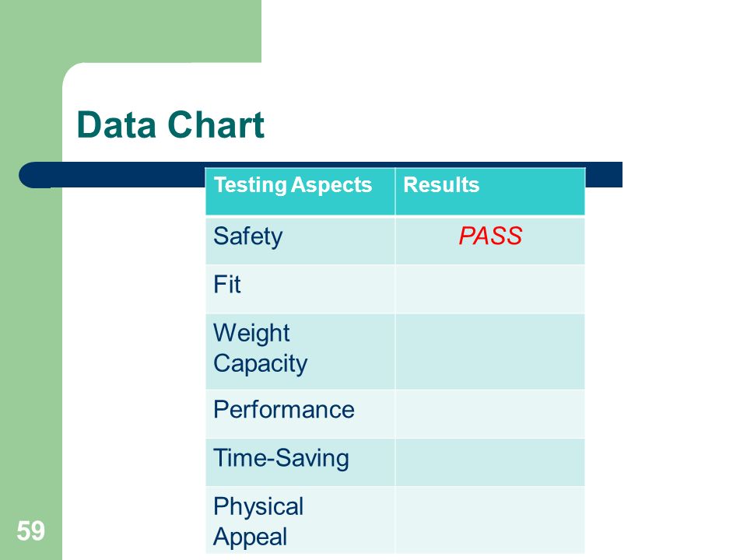This screenshot has height=560, width=747.
Task: Click the empty result cell beside Time-Saving
Action: pyautogui.click(x=489, y=462)
